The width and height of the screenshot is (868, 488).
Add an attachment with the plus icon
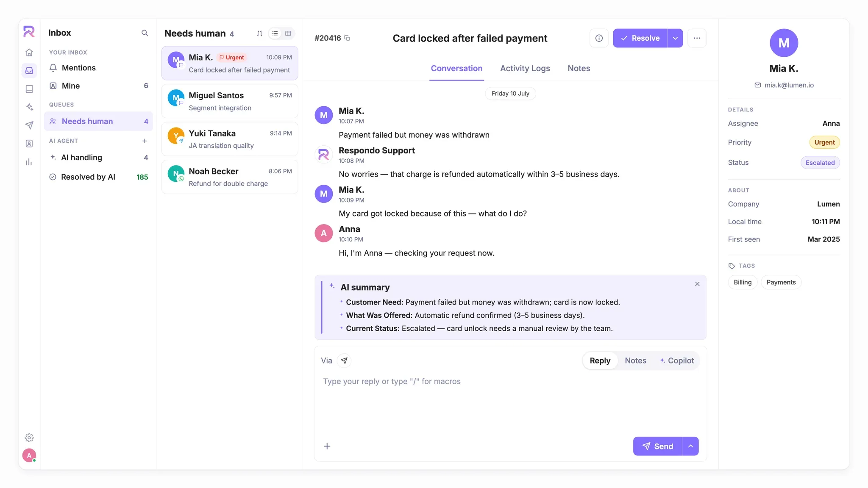(327, 446)
